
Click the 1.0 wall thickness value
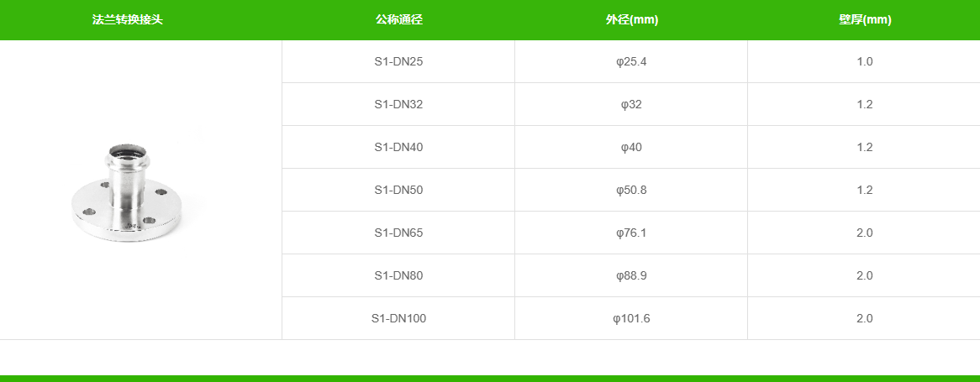(x=864, y=62)
